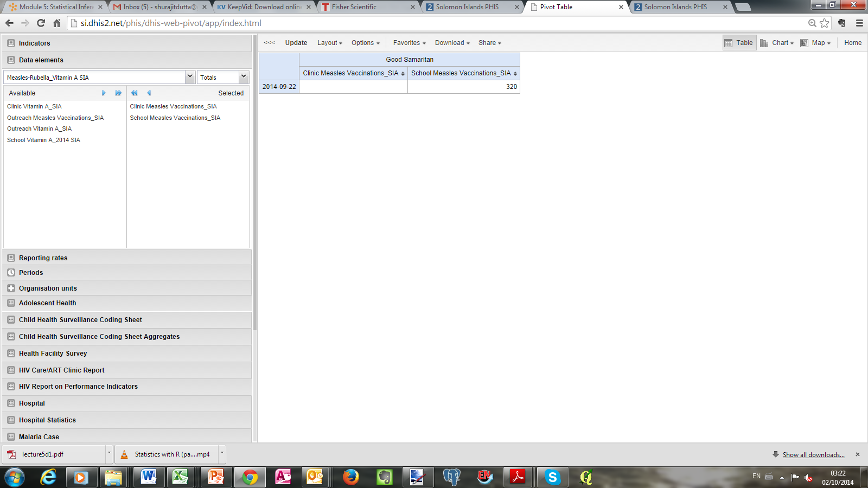The height and width of the screenshot is (488, 868).
Task: Go to browser home page
Action: pyautogui.click(x=56, y=23)
